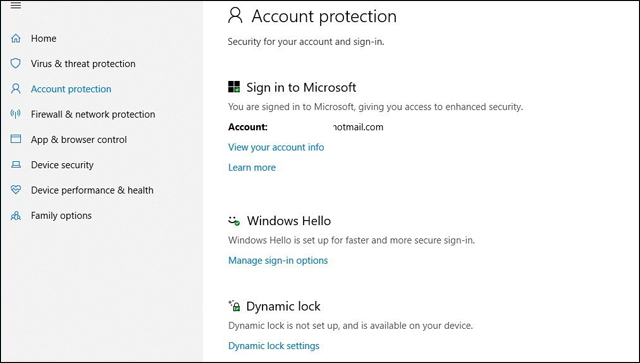The width and height of the screenshot is (640, 363).
Task: Open View your account info link
Action: 276,147
